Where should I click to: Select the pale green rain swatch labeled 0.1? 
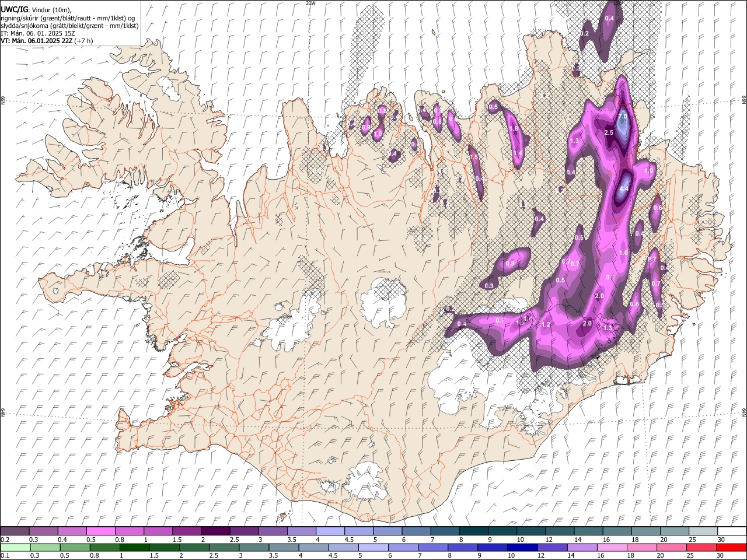point(15,548)
